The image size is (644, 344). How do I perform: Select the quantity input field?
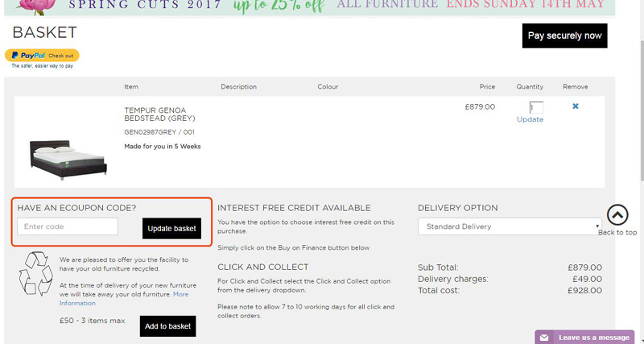tap(536, 108)
